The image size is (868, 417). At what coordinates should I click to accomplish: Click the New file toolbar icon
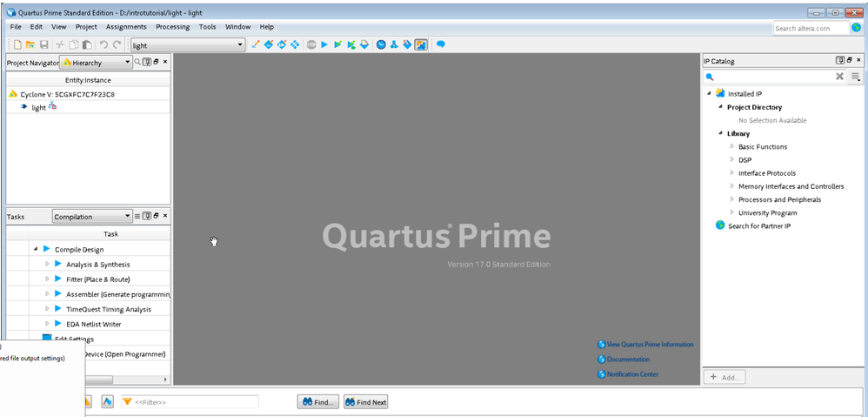tap(17, 45)
